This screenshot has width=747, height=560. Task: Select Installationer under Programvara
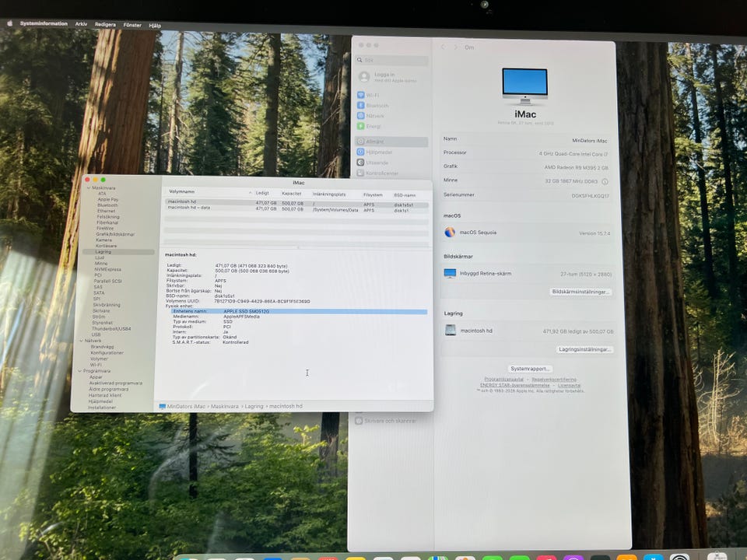pyautogui.click(x=102, y=408)
